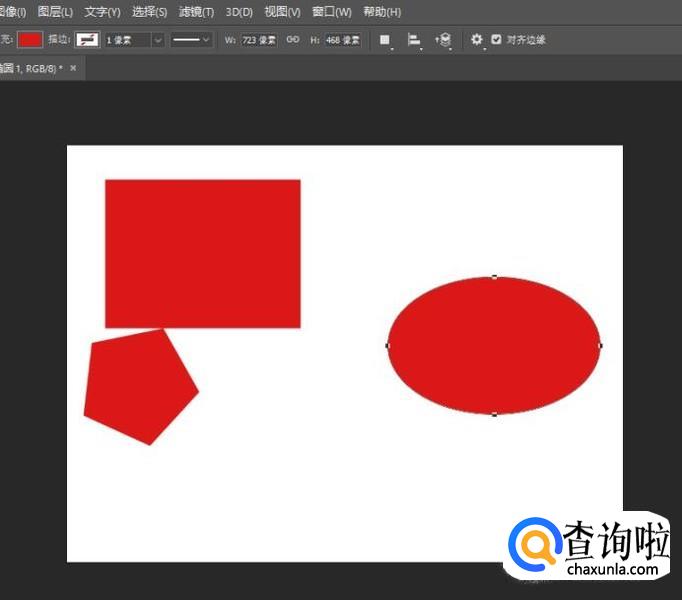Open the 帮助(H) menu
Image resolution: width=682 pixels, height=600 pixels.
point(382,12)
